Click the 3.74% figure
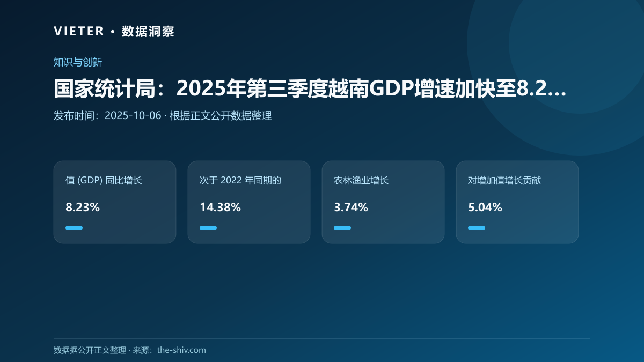The height and width of the screenshot is (362, 644). [x=351, y=208]
